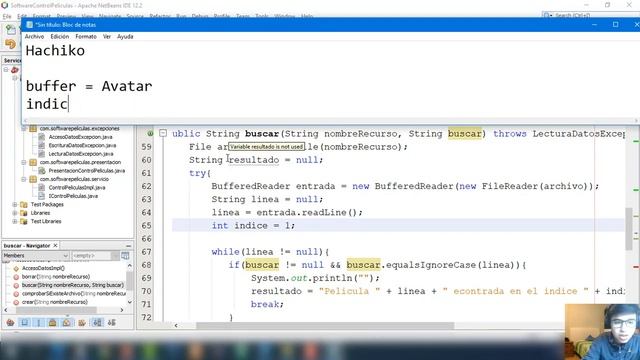
Task: Expand the Test Libraries node
Action: pos(15,222)
